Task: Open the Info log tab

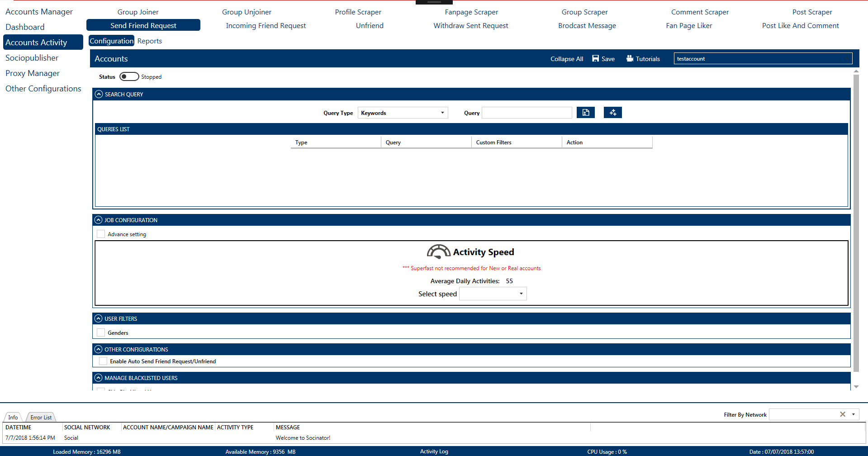Action: pyautogui.click(x=13, y=417)
